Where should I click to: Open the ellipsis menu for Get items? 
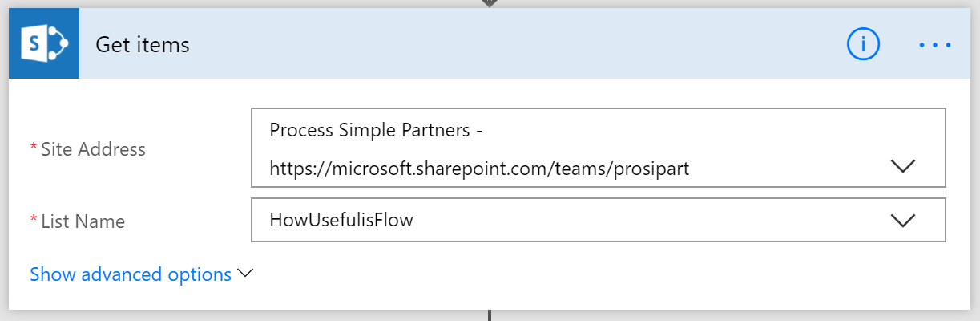click(x=934, y=45)
